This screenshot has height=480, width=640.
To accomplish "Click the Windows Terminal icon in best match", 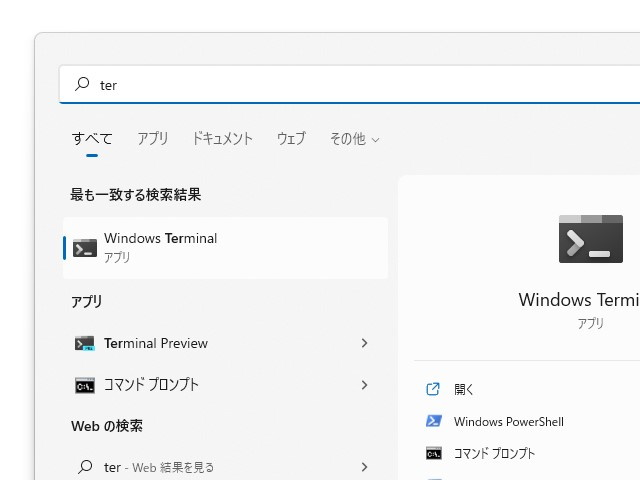I will pos(85,248).
